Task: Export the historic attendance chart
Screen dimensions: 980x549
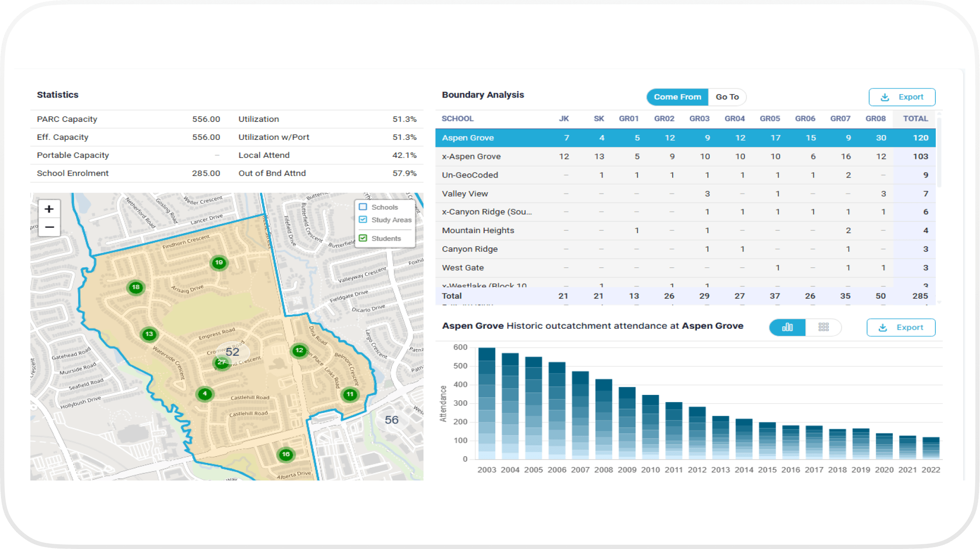Action: coord(901,327)
